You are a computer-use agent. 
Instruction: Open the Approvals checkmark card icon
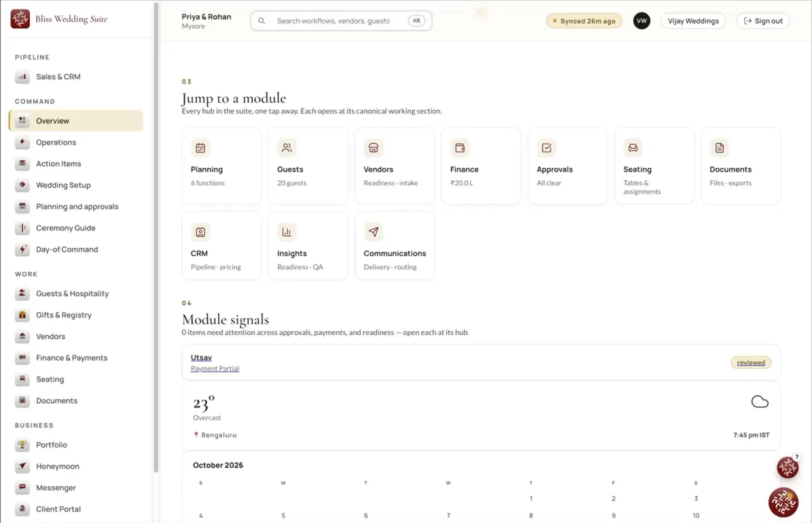tap(546, 148)
